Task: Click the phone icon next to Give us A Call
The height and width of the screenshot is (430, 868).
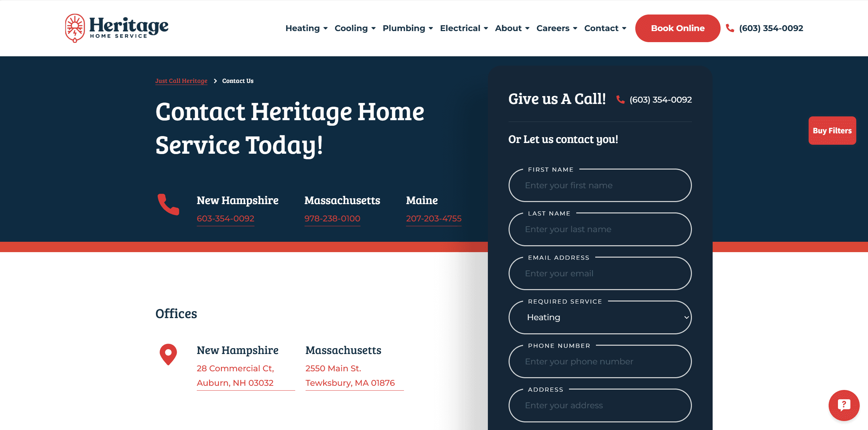Action: [x=621, y=100]
